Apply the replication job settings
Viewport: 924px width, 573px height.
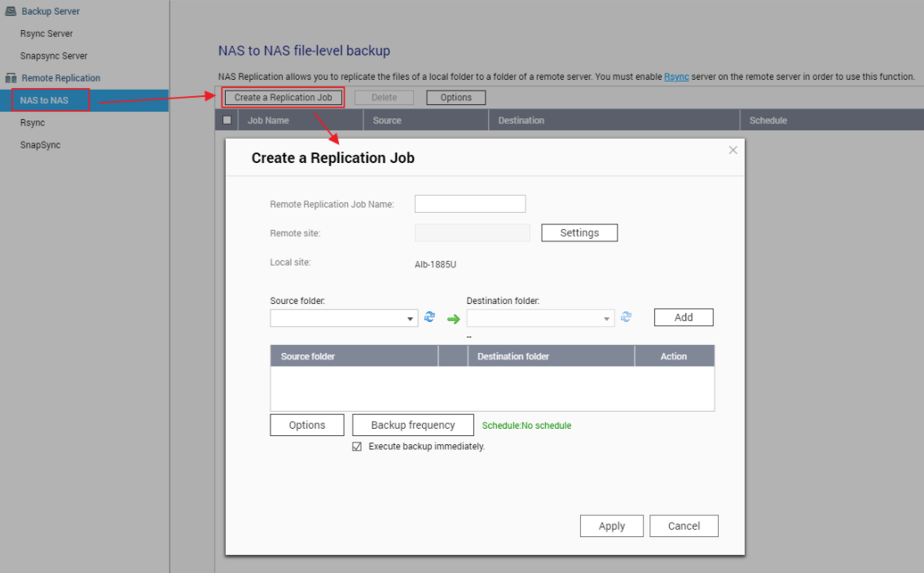(612, 527)
